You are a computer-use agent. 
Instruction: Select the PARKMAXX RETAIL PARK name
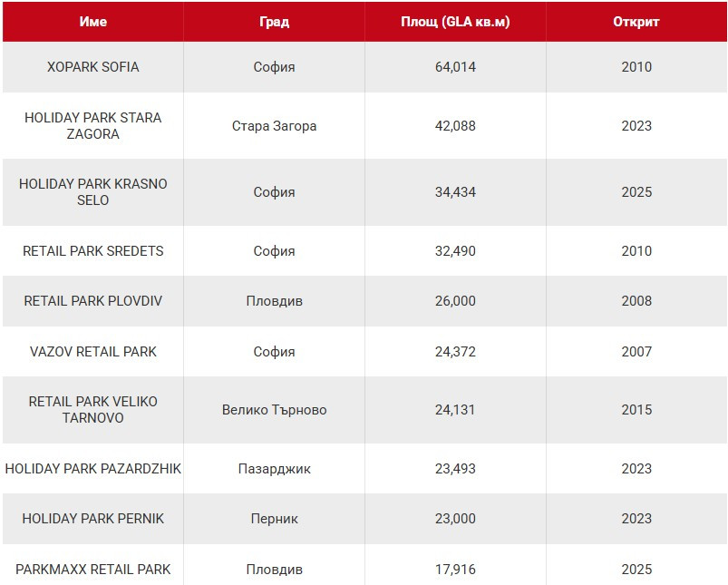pos(92,570)
